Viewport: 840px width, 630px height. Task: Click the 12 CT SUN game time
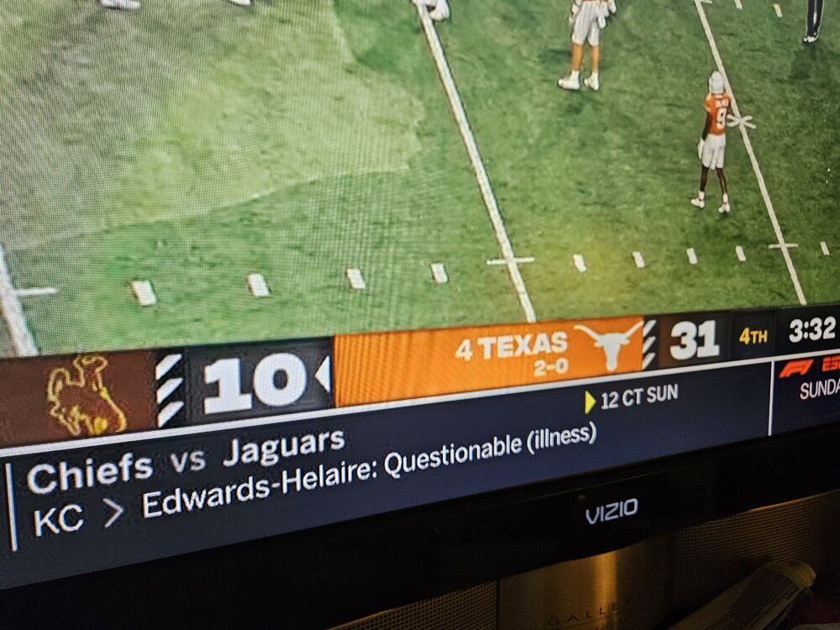coord(639,396)
